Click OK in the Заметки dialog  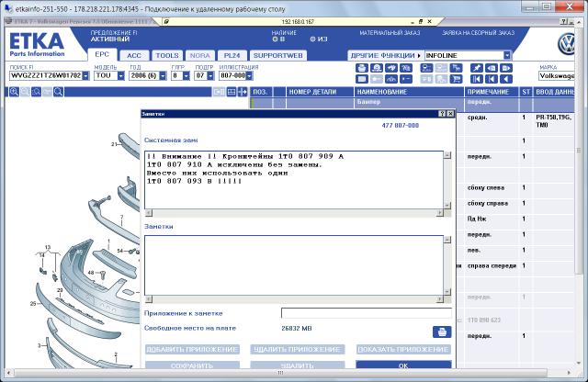(x=403, y=365)
